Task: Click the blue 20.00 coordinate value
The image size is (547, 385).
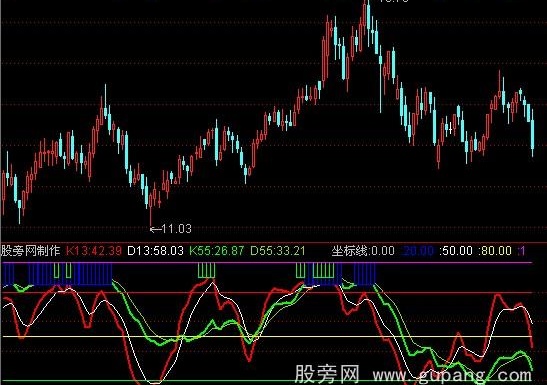Action: (418, 251)
